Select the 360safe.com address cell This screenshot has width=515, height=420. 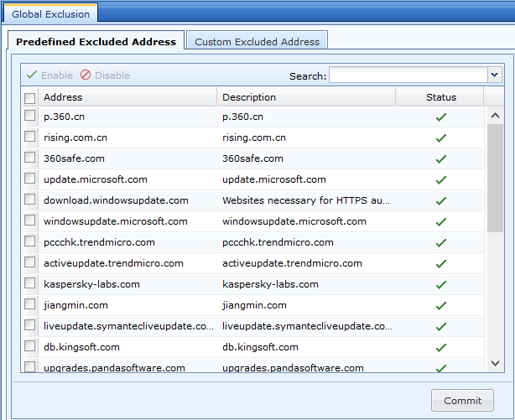coord(127,159)
